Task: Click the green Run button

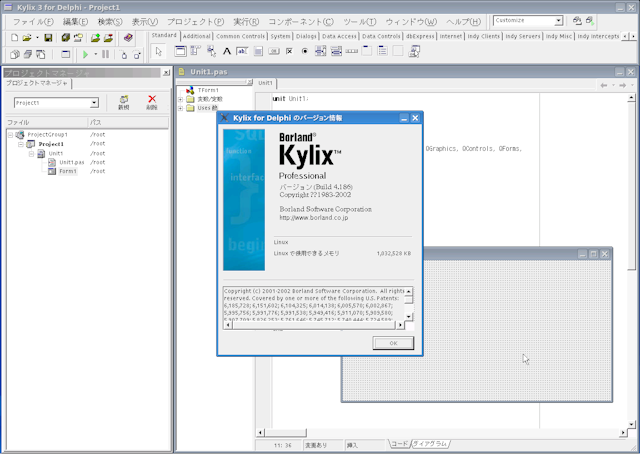Action: tap(85, 54)
